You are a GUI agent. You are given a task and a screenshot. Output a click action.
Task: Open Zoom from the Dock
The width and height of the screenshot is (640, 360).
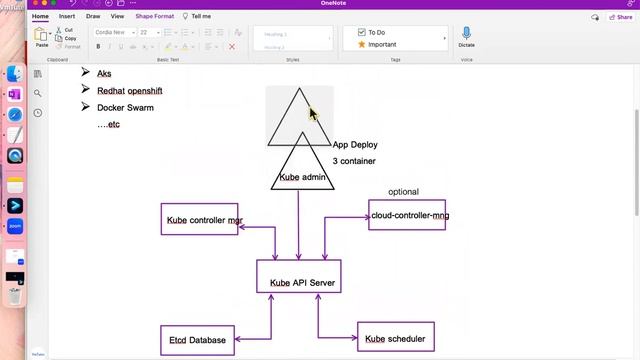[15, 226]
